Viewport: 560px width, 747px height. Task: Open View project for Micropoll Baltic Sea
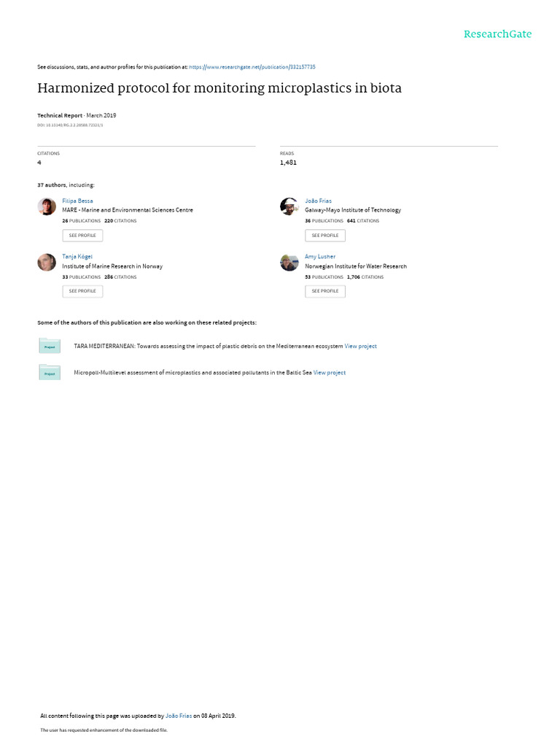click(330, 373)
